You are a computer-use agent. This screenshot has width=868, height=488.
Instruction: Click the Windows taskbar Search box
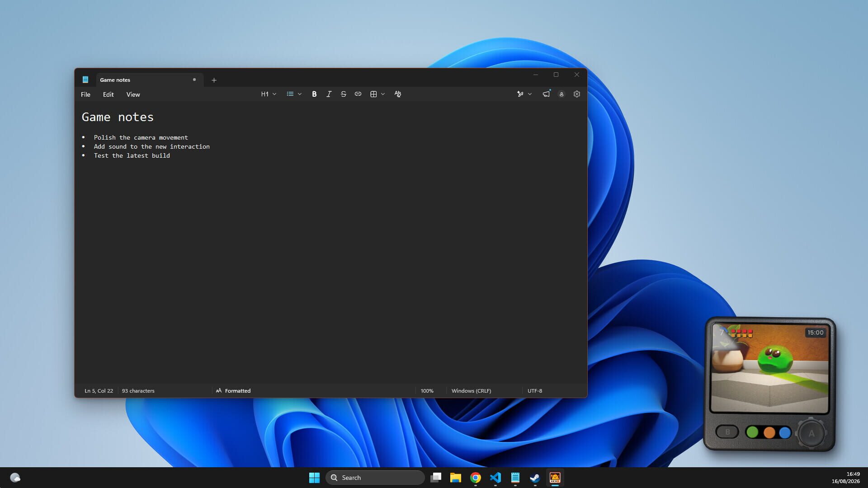375,478
